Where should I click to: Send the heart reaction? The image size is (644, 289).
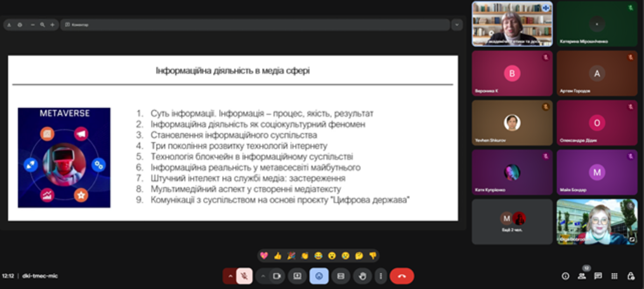coord(264,256)
